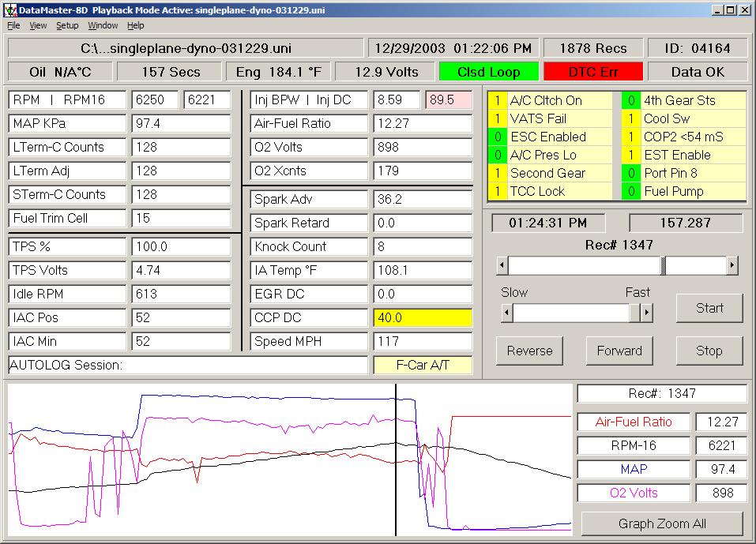Toggle the Fuel Pump status indicator
This screenshot has width=756, height=544.
pyautogui.click(x=671, y=191)
